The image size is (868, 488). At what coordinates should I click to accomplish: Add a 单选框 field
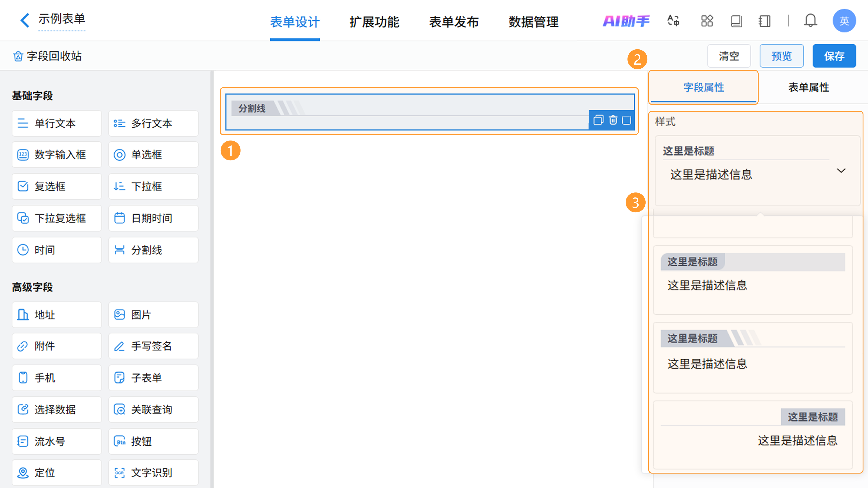(x=153, y=155)
